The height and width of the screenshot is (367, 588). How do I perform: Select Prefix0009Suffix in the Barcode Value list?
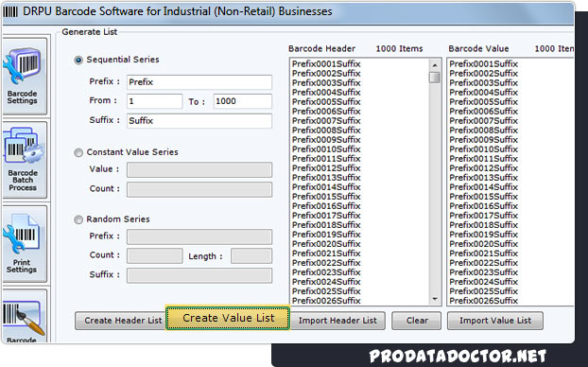coord(484,140)
